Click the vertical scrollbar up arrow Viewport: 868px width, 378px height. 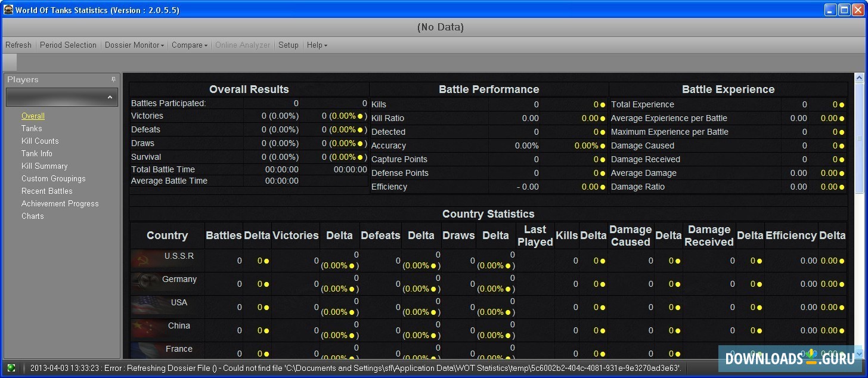click(x=859, y=78)
